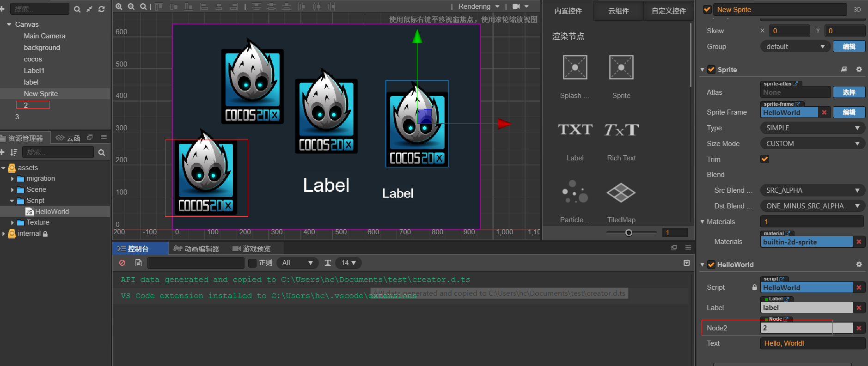Select the Splash Sprite node icon
Screen dimensions: 868x366
[x=575, y=67]
